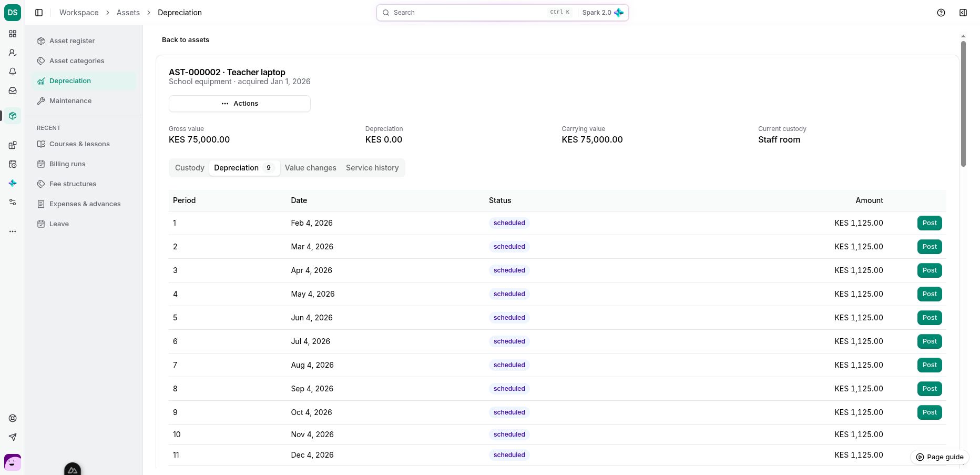
Task: Switch to the Custody tab
Action: click(189, 168)
